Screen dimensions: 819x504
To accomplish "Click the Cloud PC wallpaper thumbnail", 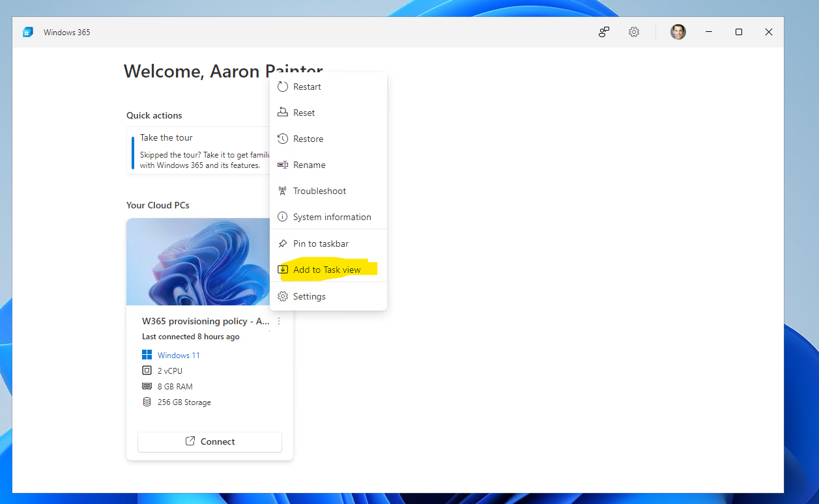I will (199, 262).
